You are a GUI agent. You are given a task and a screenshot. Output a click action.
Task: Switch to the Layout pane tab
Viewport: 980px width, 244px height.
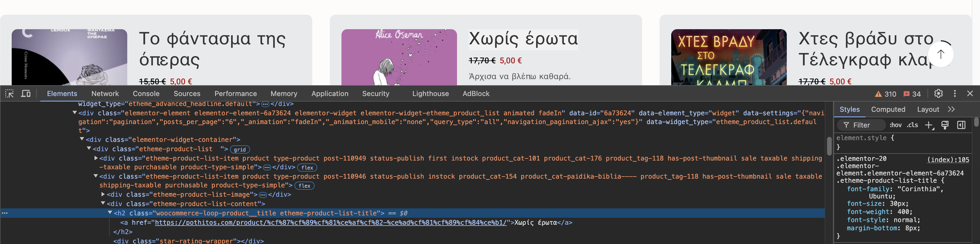point(928,110)
